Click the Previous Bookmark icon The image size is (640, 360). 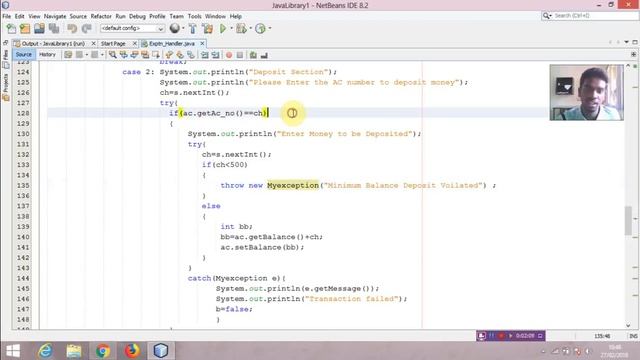click(169, 55)
